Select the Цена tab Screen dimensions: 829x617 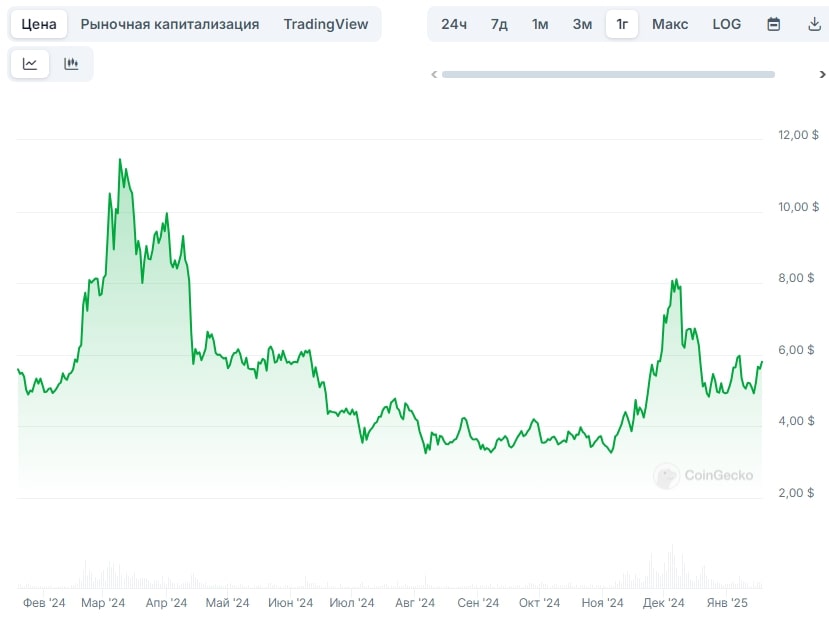point(39,24)
